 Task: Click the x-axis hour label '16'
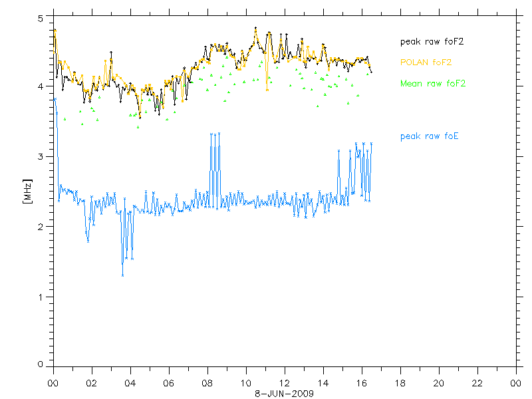[362, 384]
